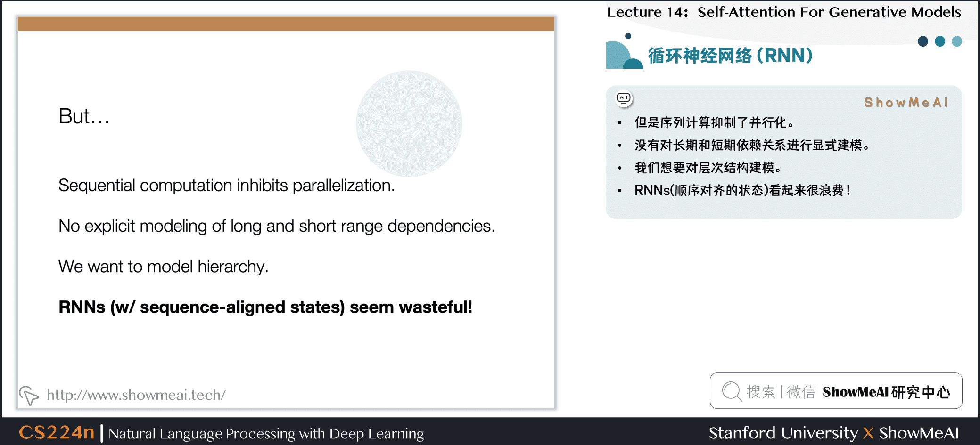980x445 pixels.
Task: Click the 搜索 text in search box
Action: tap(761, 392)
